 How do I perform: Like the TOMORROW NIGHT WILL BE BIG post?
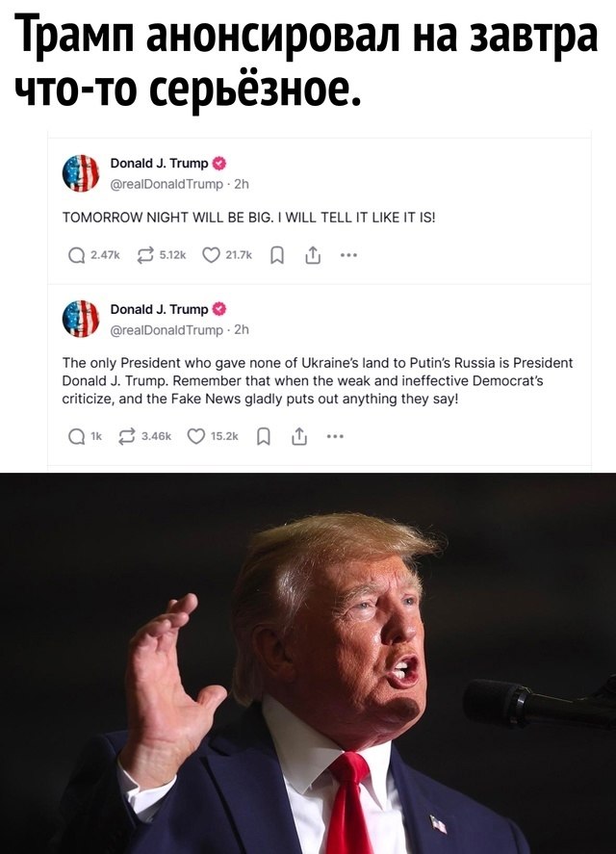211,255
